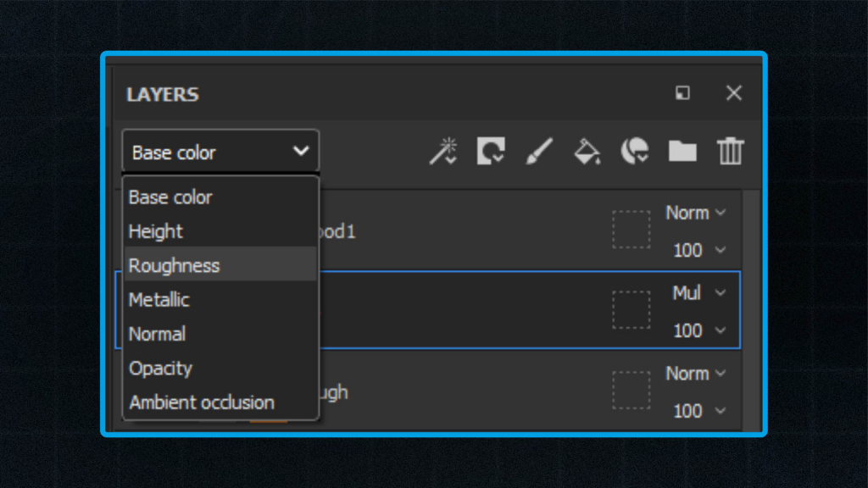This screenshot has height=488, width=868.
Task: Select Ambient occlusion channel option
Action: click(220, 402)
